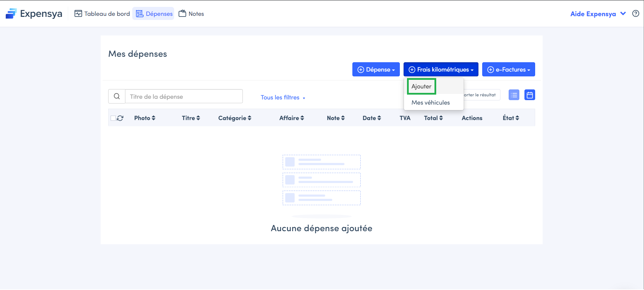Click the Actions column header
The image size is (644, 290).
[x=472, y=118]
